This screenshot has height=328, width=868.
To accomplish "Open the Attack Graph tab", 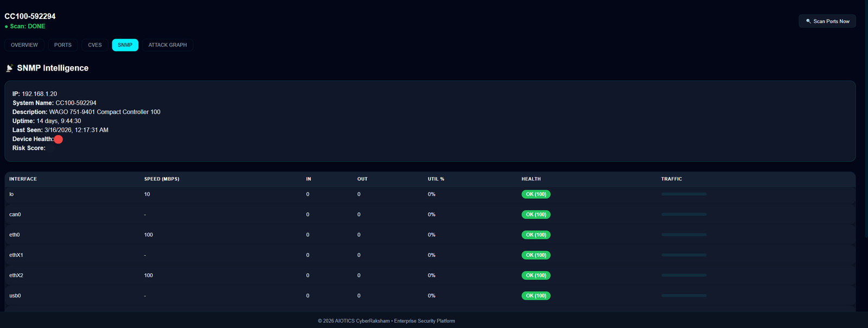I will click(x=168, y=45).
